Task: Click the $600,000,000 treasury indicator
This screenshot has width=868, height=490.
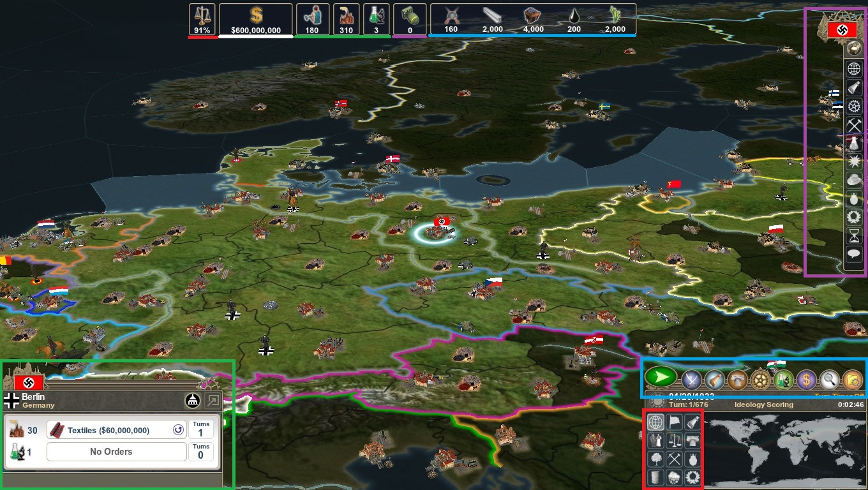Action: pos(255,20)
